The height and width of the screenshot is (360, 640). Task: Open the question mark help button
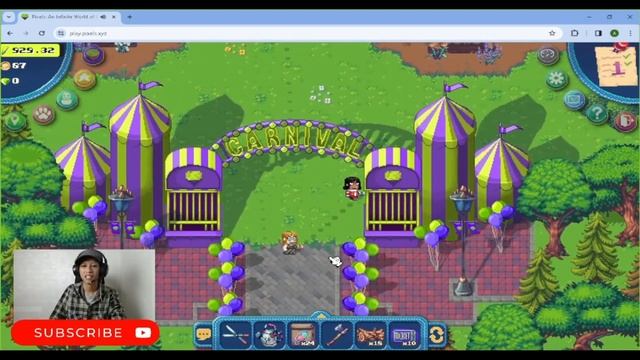(x=597, y=114)
